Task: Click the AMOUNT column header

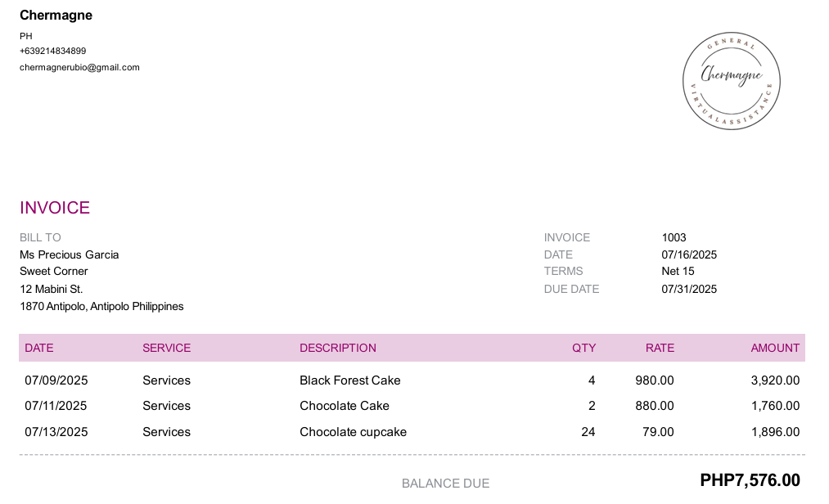Action: (x=775, y=348)
